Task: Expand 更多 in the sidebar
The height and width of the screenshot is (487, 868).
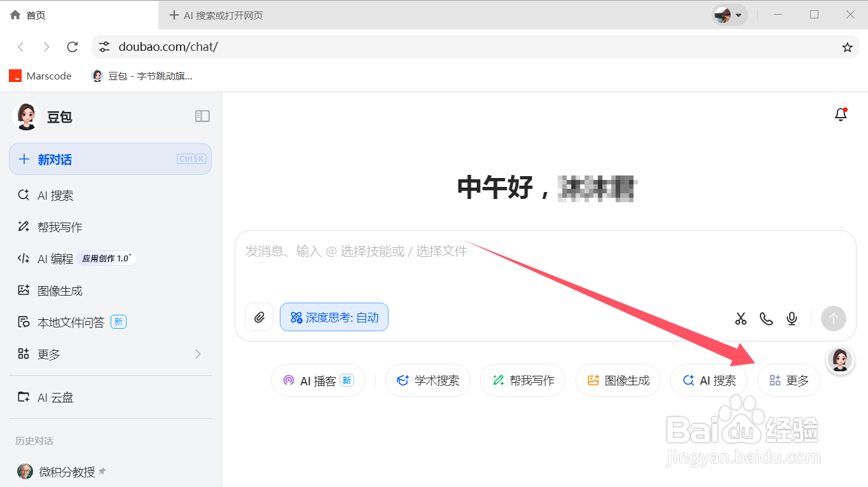Action: point(110,354)
